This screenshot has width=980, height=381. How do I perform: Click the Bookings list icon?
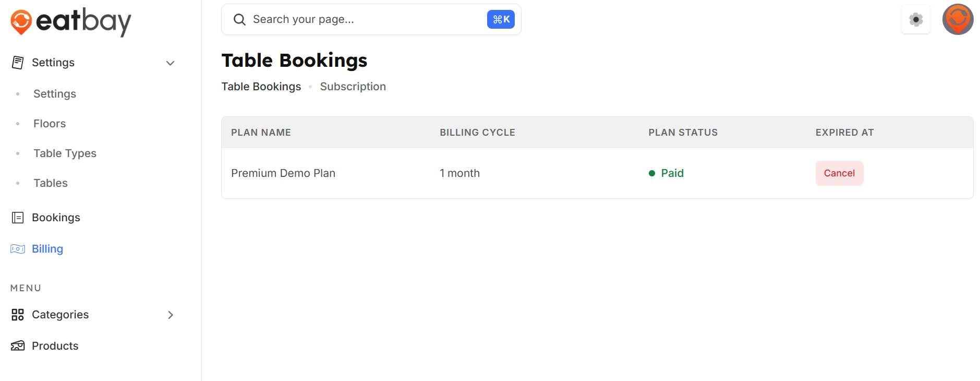tap(18, 218)
